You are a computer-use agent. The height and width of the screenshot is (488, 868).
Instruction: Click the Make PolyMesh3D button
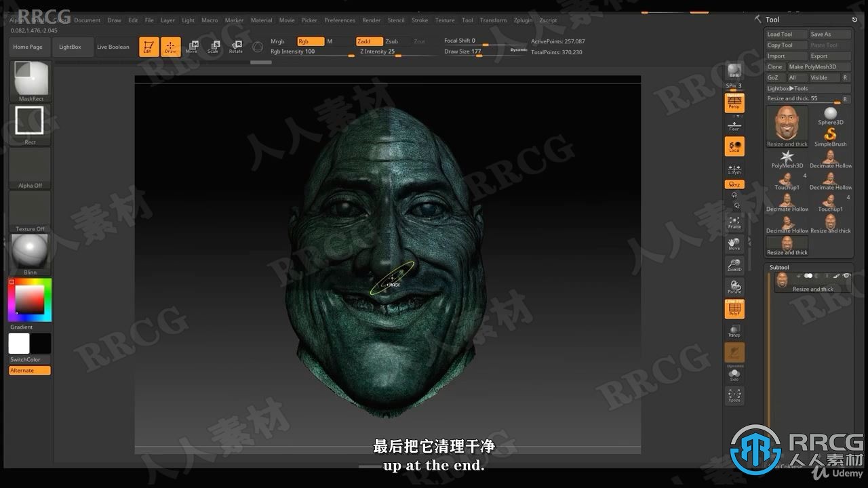click(819, 66)
